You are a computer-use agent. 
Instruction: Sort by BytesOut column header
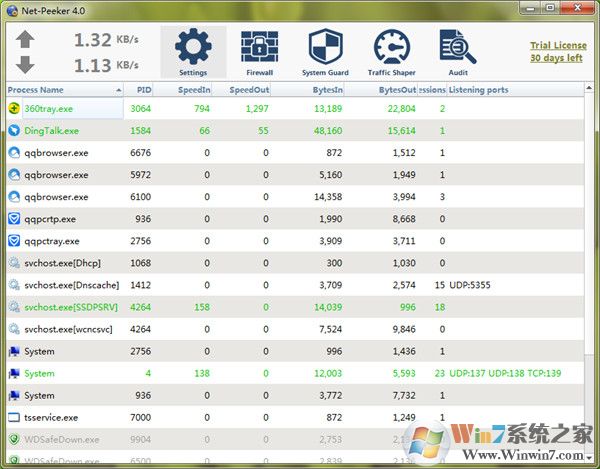pyautogui.click(x=397, y=90)
